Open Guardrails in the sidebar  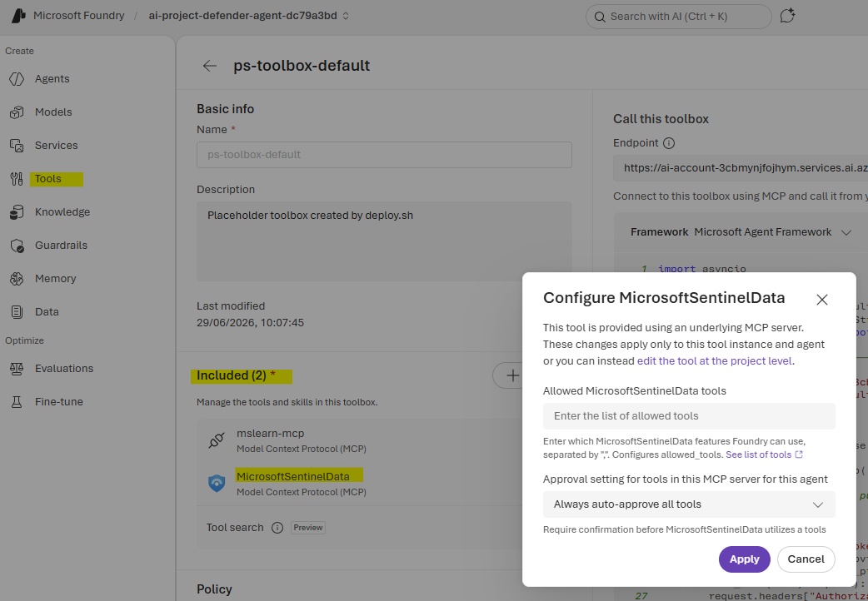coord(61,246)
